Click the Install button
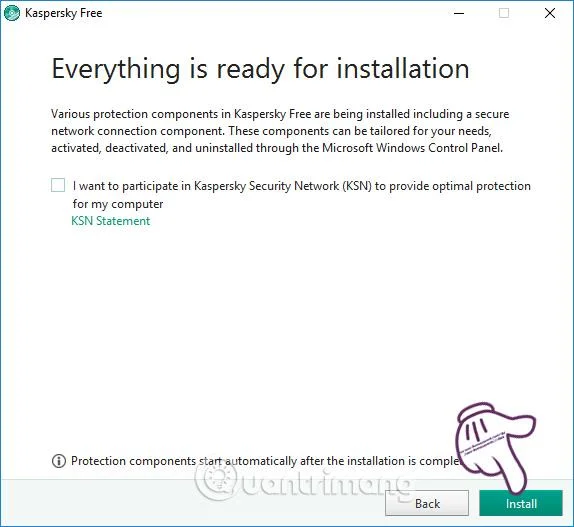This screenshot has width=574, height=527. (x=521, y=503)
